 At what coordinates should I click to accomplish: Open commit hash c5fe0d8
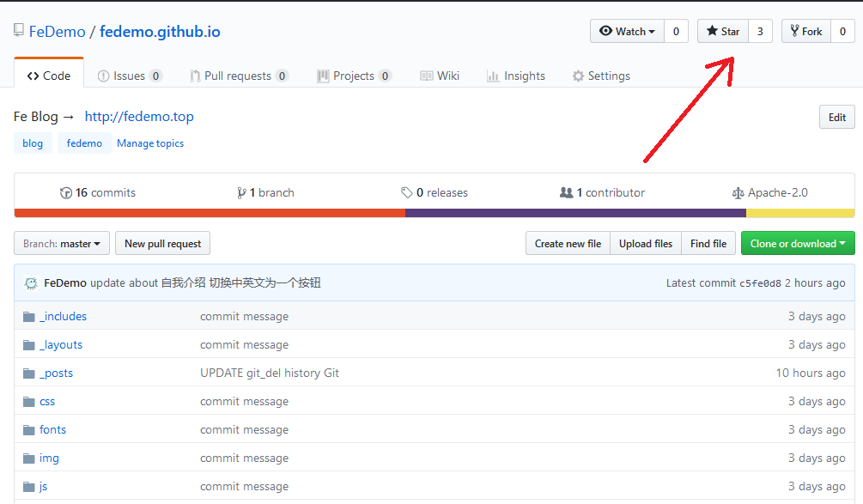tap(760, 283)
